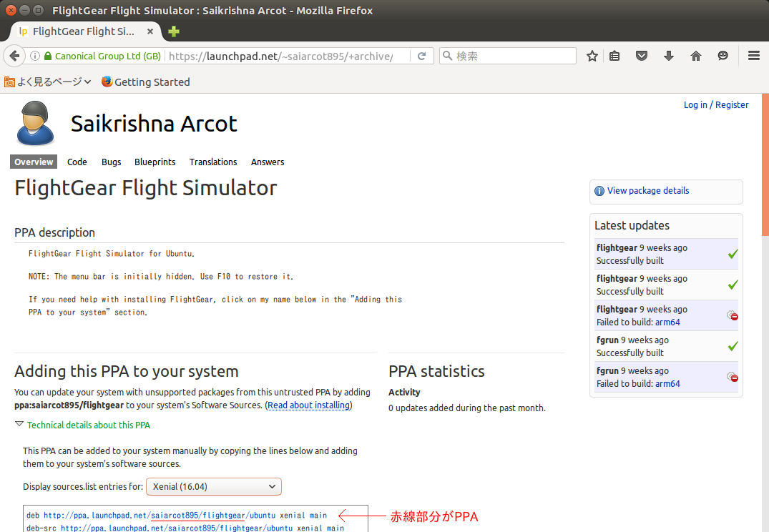
Task: Go back using the browser back arrow
Action: (x=14, y=56)
